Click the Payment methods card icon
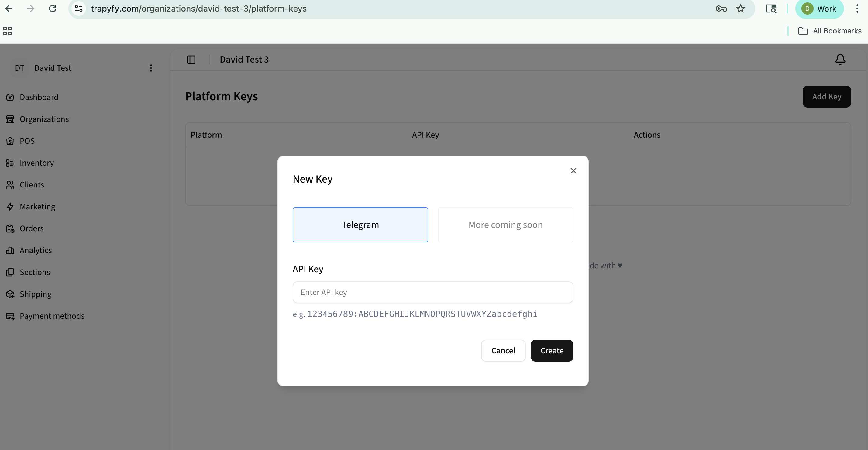This screenshot has width=868, height=450. [x=10, y=316]
